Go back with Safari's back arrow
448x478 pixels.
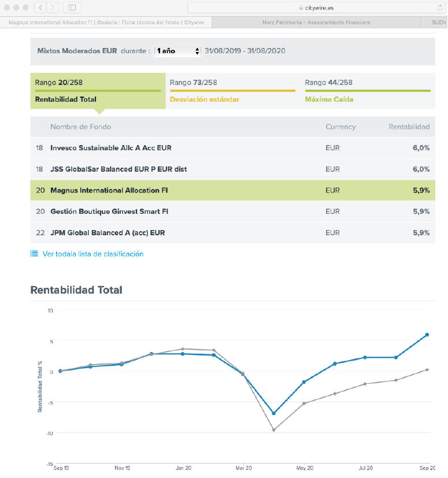pyautogui.click(x=40, y=8)
